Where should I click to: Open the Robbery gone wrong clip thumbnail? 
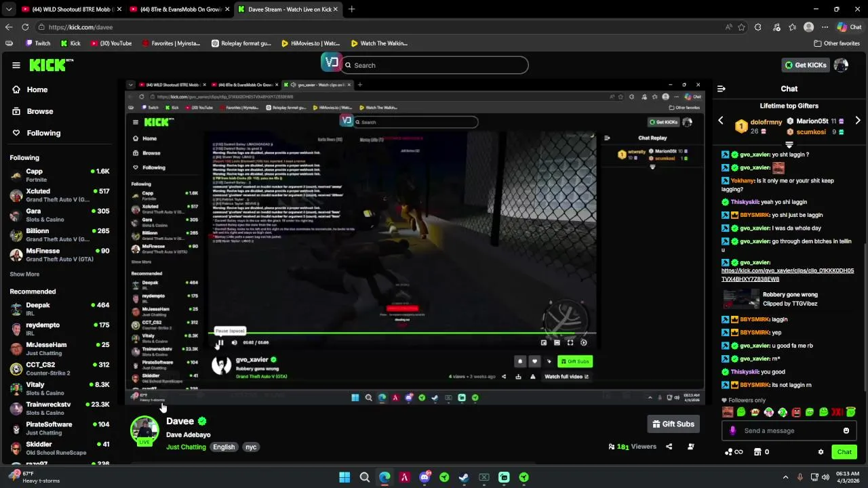click(x=741, y=299)
